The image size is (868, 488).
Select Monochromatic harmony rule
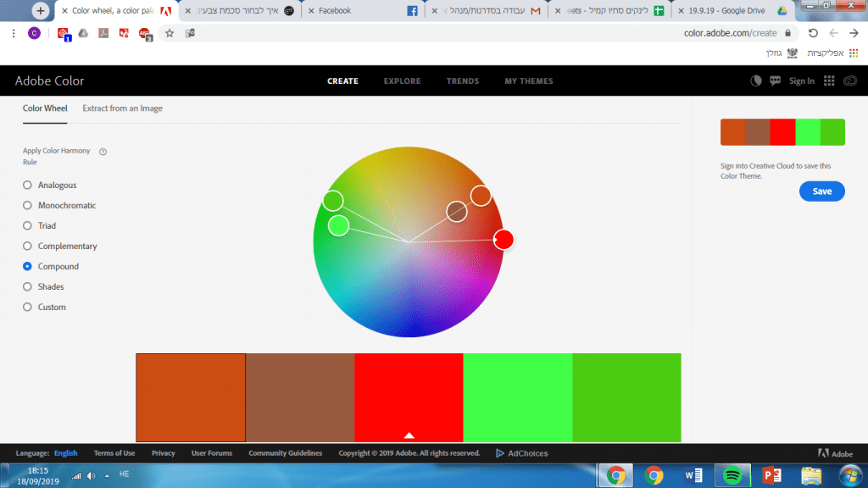27,205
